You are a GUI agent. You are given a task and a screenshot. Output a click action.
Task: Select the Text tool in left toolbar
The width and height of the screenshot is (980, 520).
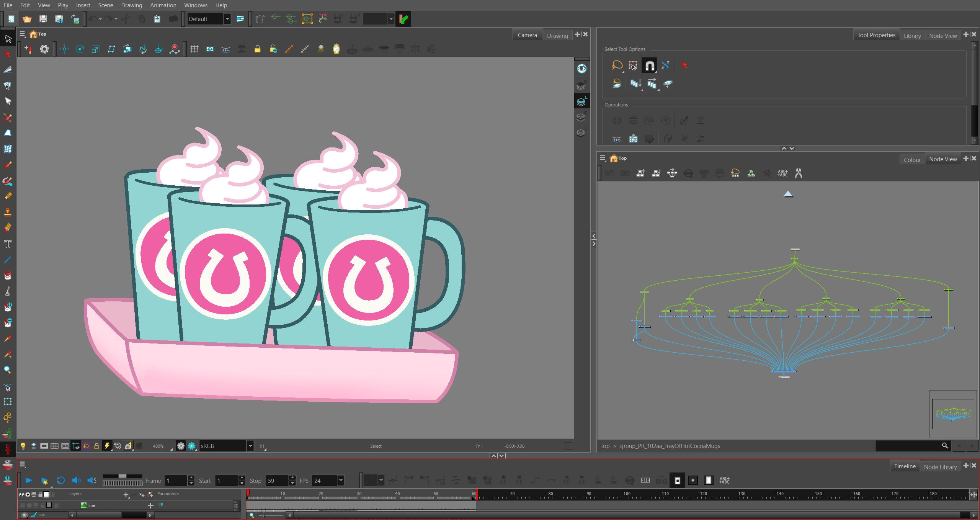point(8,244)
